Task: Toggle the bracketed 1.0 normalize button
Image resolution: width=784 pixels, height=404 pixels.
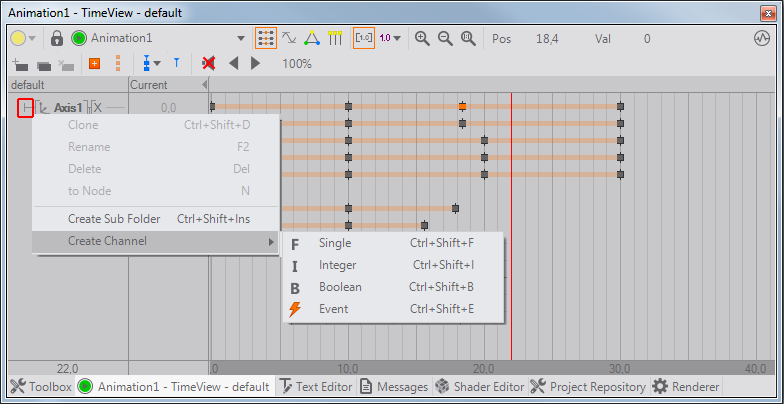Action: point(364,38)
